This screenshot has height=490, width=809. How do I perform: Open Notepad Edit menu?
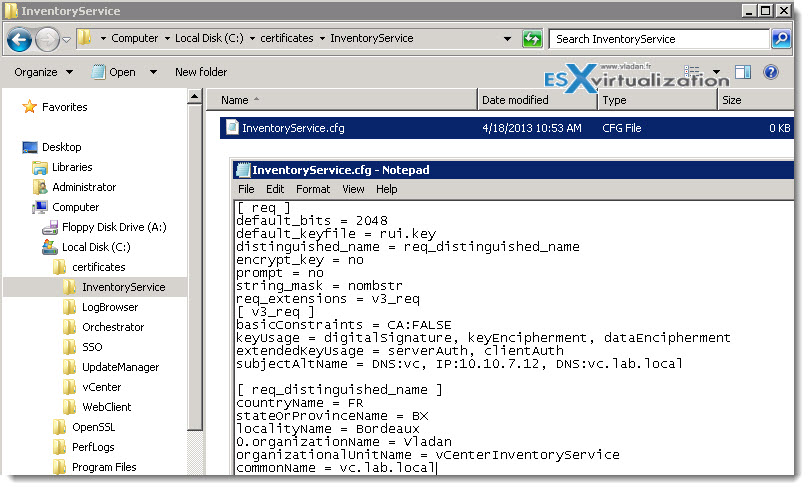[x=275, y=189]
